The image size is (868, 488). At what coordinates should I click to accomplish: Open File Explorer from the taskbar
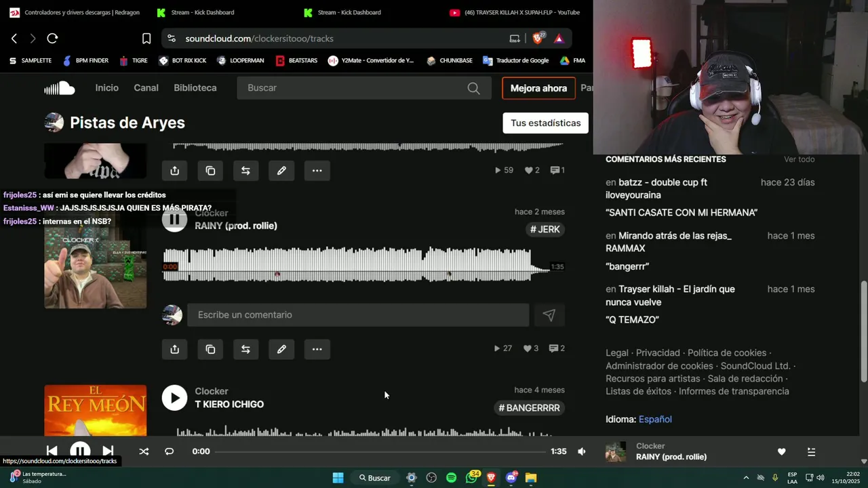(531, 478)
